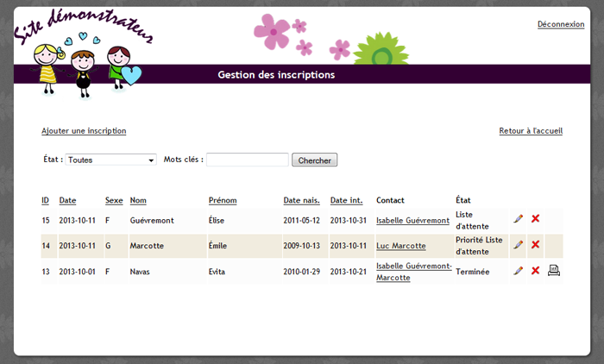
Task: Click the Chercher search button
Action: point(314,160)
